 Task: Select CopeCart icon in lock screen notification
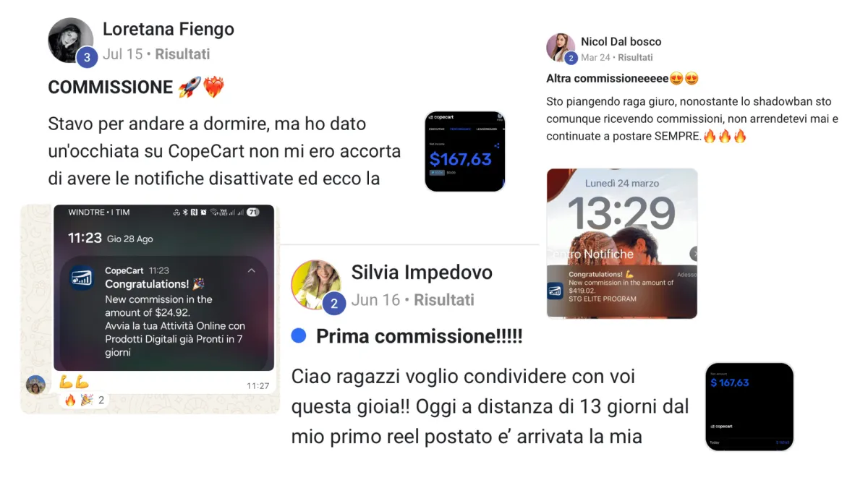point(555,291)
